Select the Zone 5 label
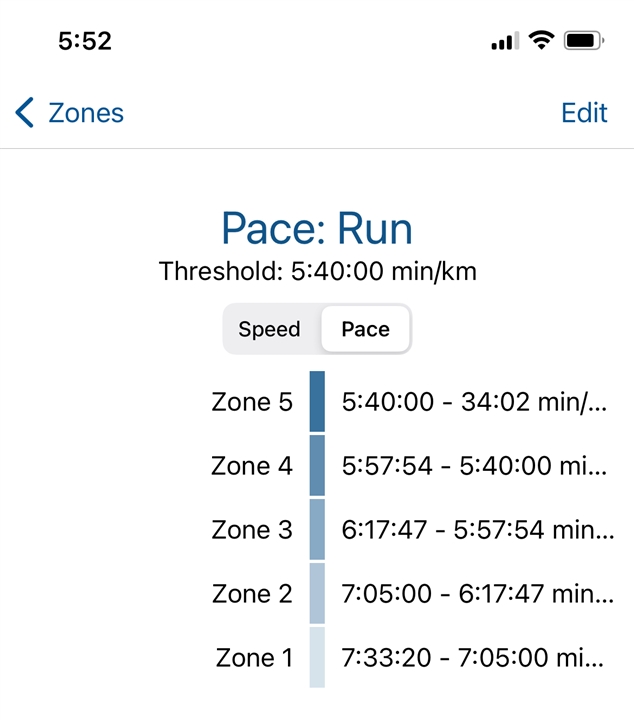The image size is (634, 720). (x=252, y=402)
